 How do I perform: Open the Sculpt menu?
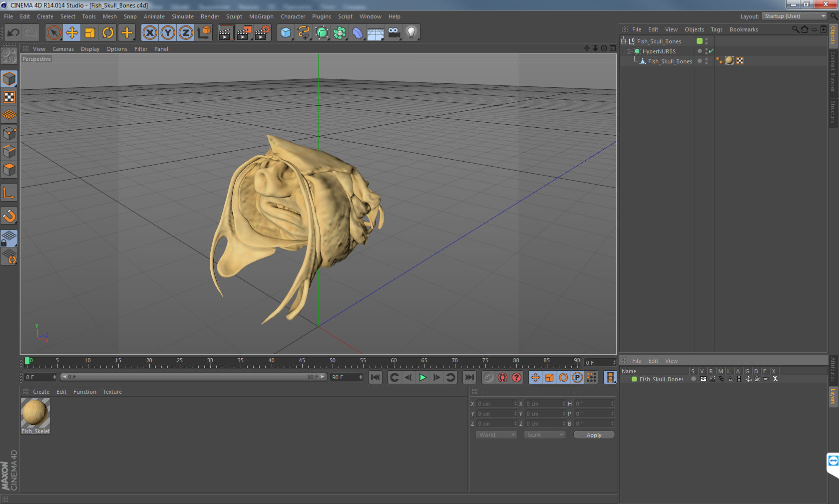tap(234, 16)
